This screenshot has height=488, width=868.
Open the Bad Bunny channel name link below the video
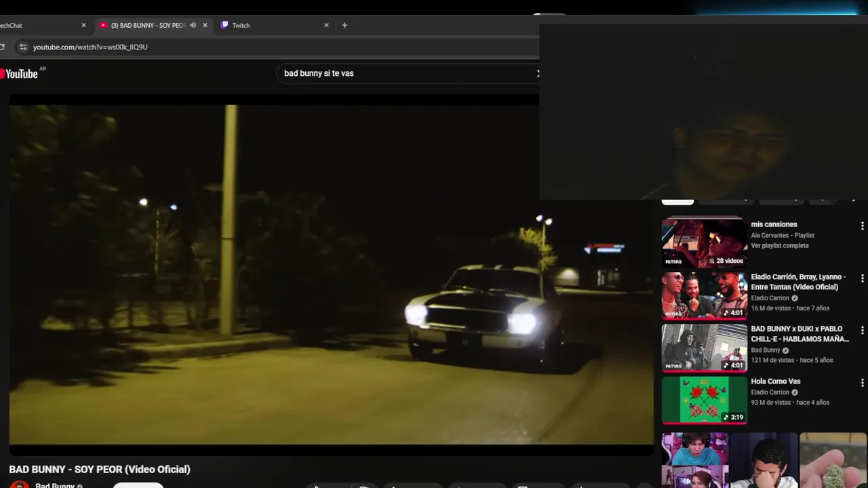(55, 485)
